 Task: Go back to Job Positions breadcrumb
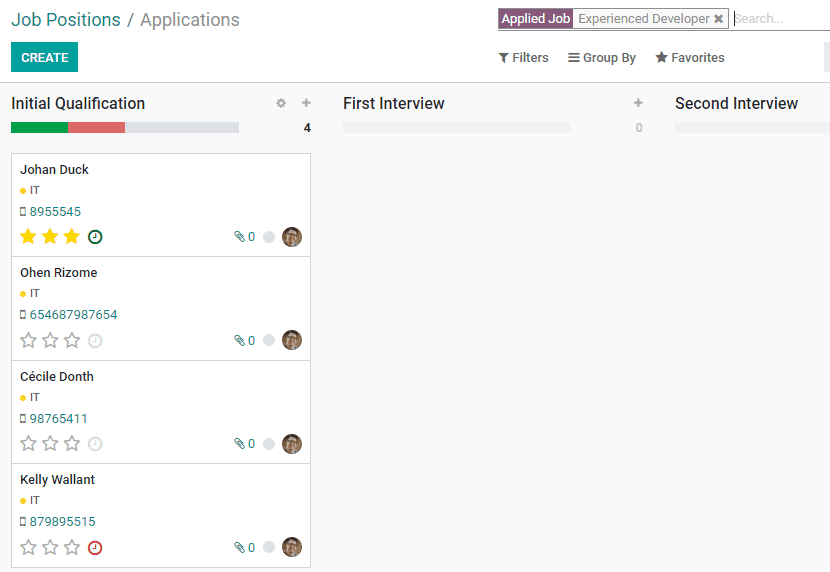[66, 20]
